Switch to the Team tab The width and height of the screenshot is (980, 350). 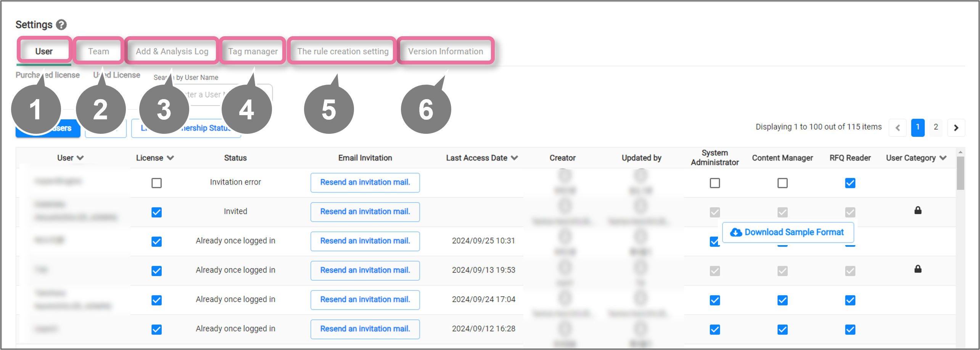click(x=98, y=51)
